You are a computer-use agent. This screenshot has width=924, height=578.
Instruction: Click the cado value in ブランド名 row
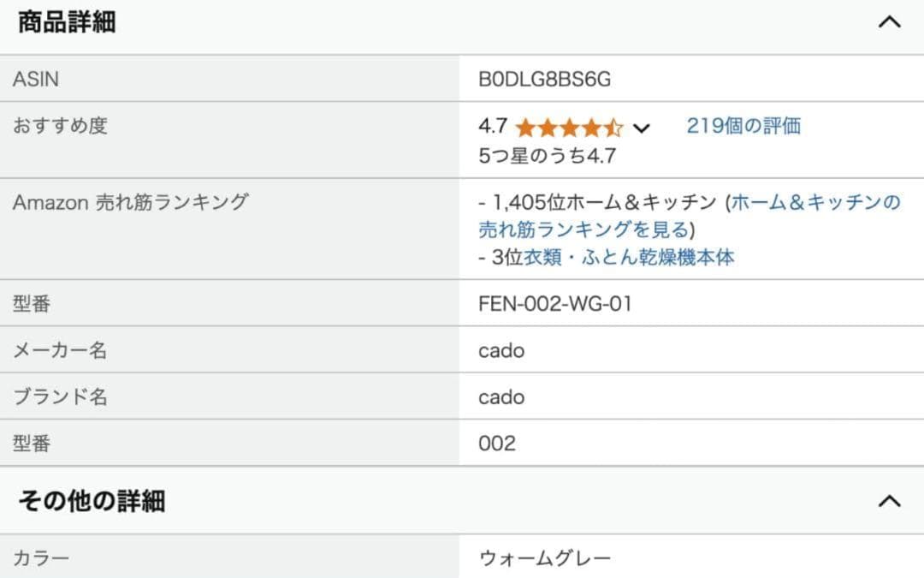click(x=501, y=397)
